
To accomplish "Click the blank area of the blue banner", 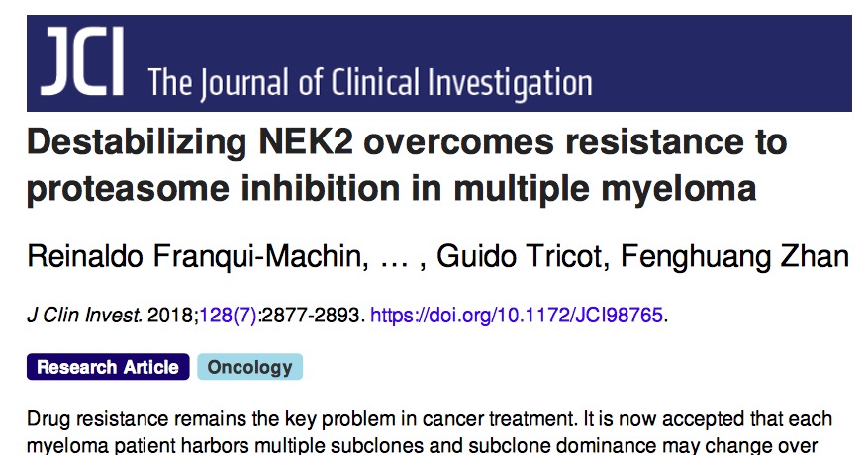I will [x=720, y=61].
